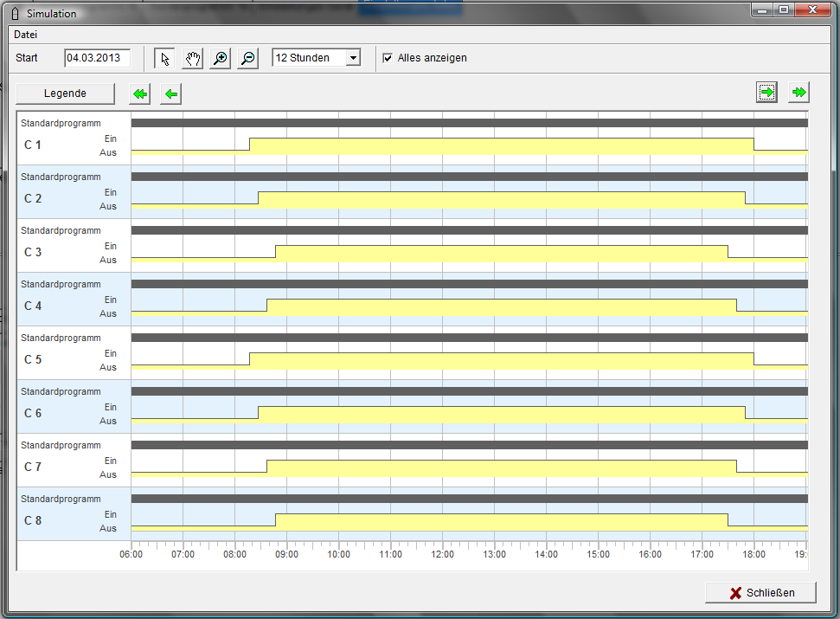
Task: Click the 07:00 time axis label
Action: point(183,554)
